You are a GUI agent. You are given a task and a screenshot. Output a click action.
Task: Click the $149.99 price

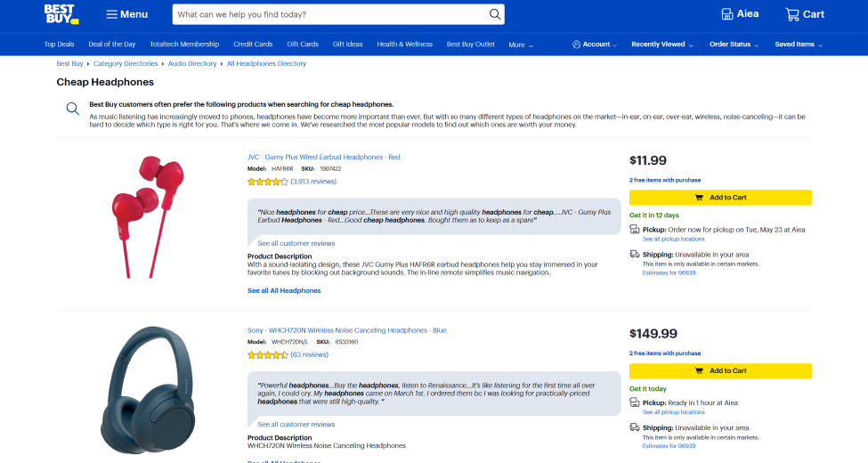(x=653, y=334)
